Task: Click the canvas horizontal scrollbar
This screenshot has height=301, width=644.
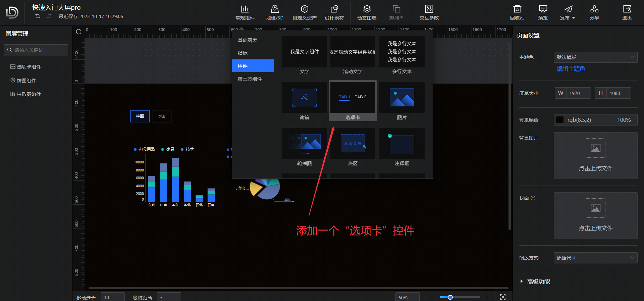Action: pyautogui.click(x=298, y=288)
